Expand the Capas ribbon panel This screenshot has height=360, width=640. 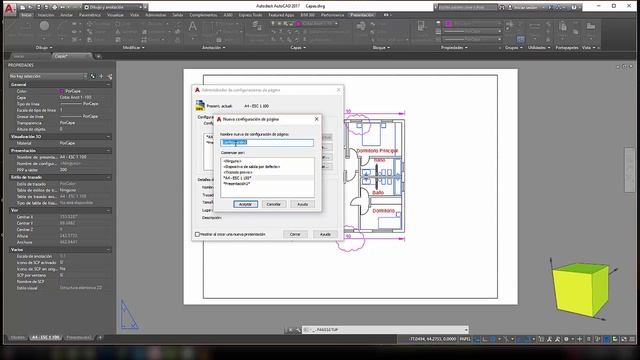point(298,48)
